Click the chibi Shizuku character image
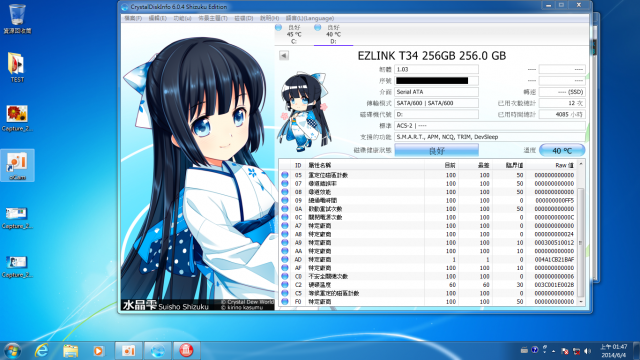 click(304, 111)
